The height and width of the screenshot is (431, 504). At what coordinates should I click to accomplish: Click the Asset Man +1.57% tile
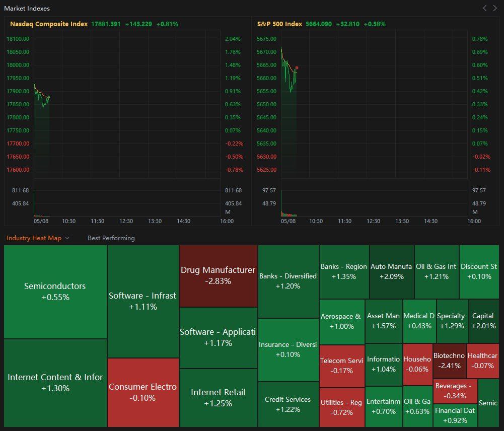[384, 321]
